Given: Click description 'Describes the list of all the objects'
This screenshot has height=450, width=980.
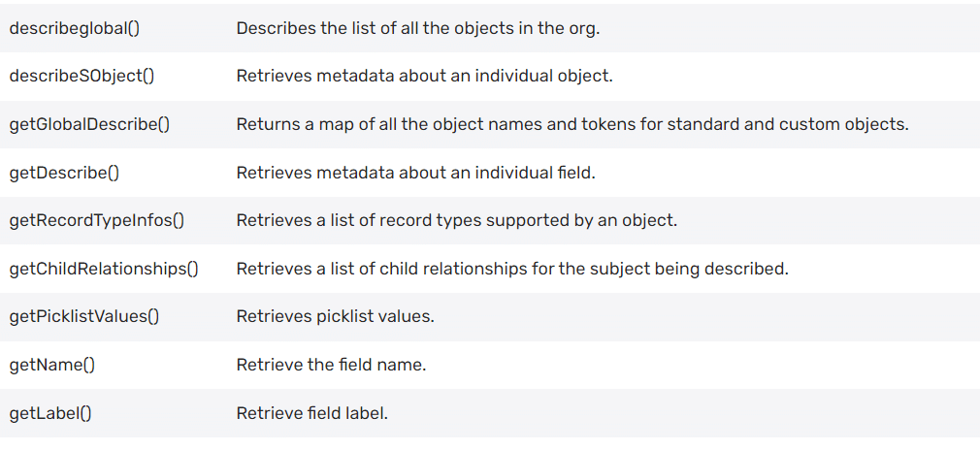Looking at the screenshot, I should pyautogui.click(x=418, y=28).
